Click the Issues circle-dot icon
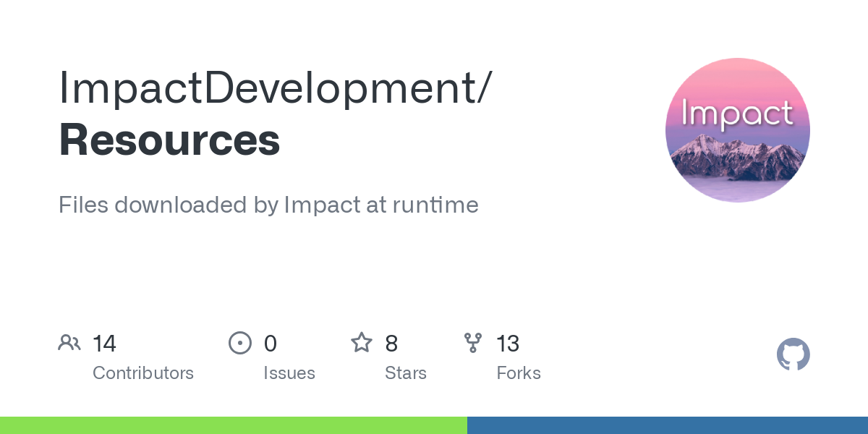Screen dimensions: 868x434 pyautogui.click(x=239, y=343)
